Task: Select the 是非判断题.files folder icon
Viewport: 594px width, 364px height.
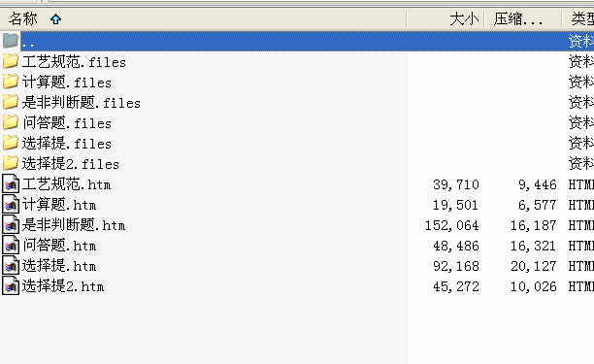Action: coord(11,102)
